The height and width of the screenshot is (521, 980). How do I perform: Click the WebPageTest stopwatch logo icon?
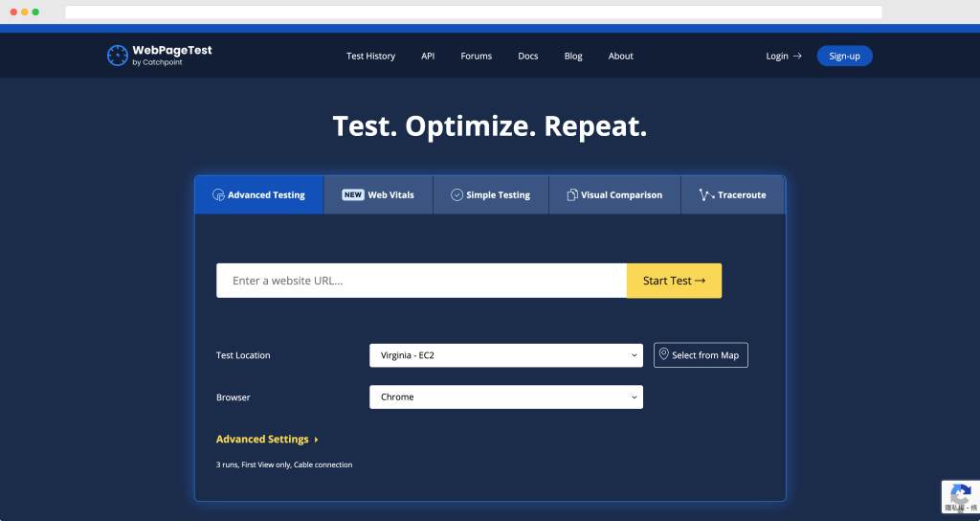point(118,56)
